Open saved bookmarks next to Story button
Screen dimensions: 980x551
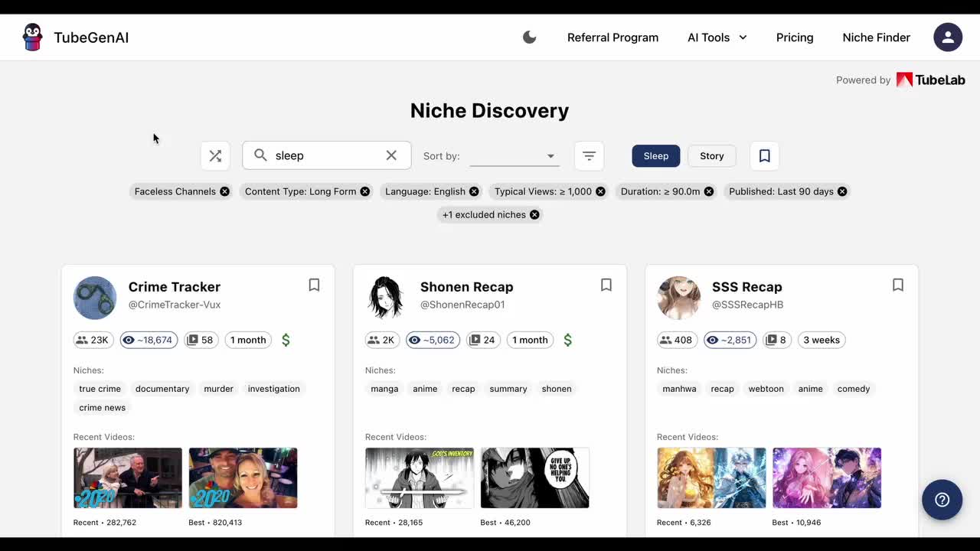(764, 156)
